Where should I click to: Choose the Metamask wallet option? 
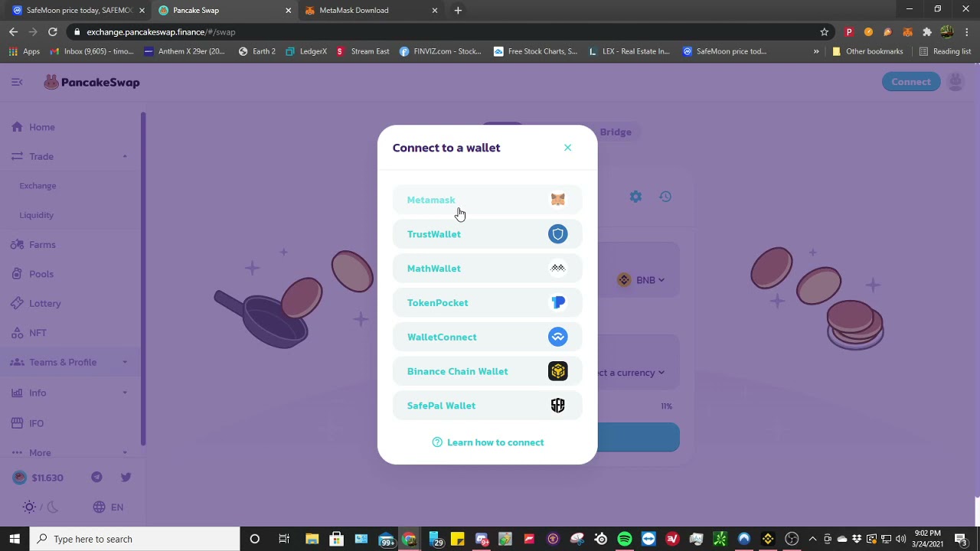[487, 200]
